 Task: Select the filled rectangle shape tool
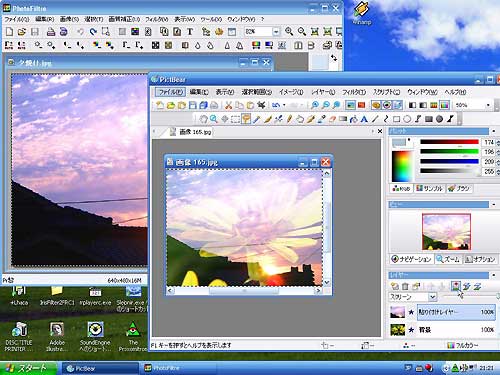click(429, 119)
